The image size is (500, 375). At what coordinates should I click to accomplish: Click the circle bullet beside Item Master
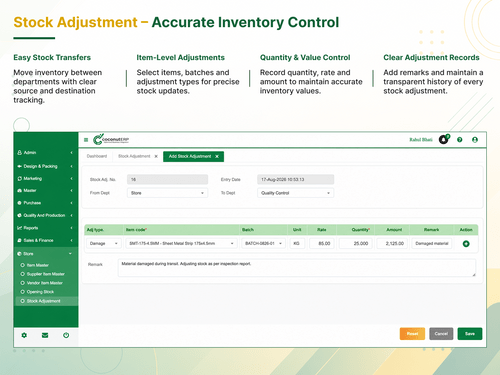tap(23, 265)
